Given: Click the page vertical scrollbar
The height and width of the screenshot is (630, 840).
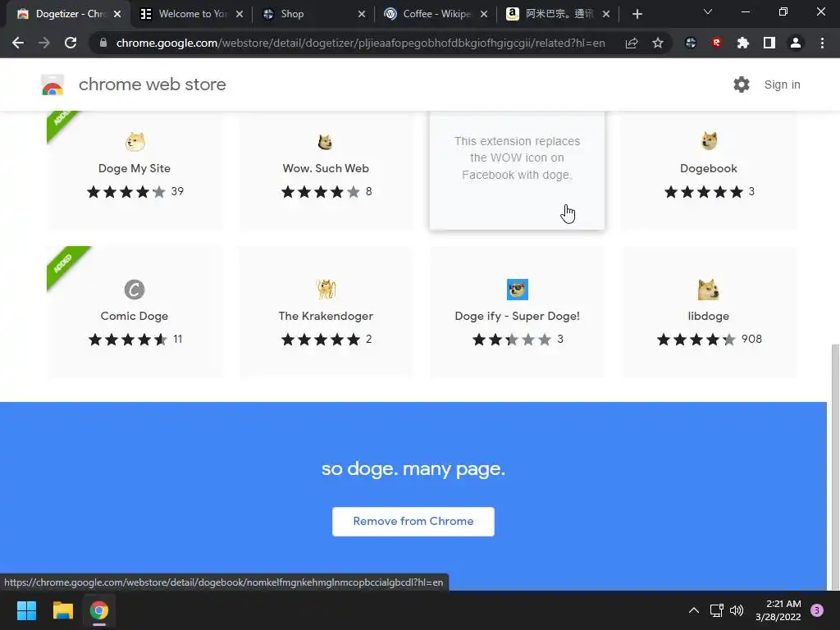Looking at the screenshot, I should click(833, 465).
